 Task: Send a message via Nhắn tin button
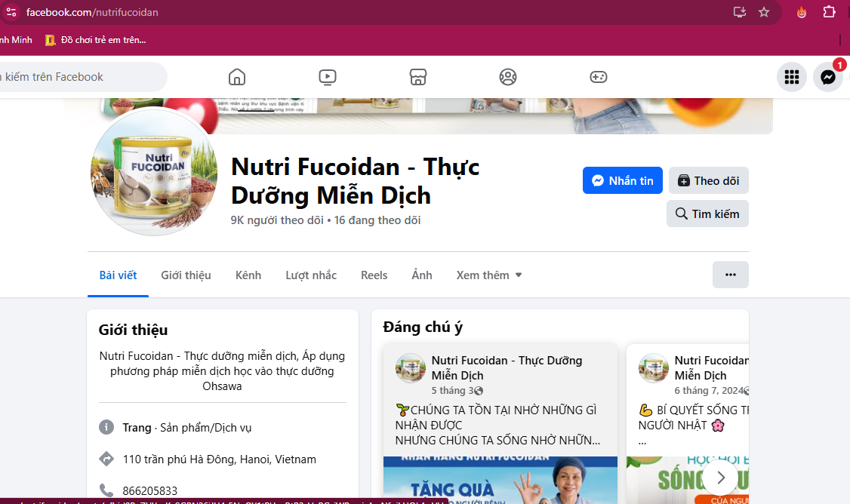pyautogui.click(x=622, y=180)
